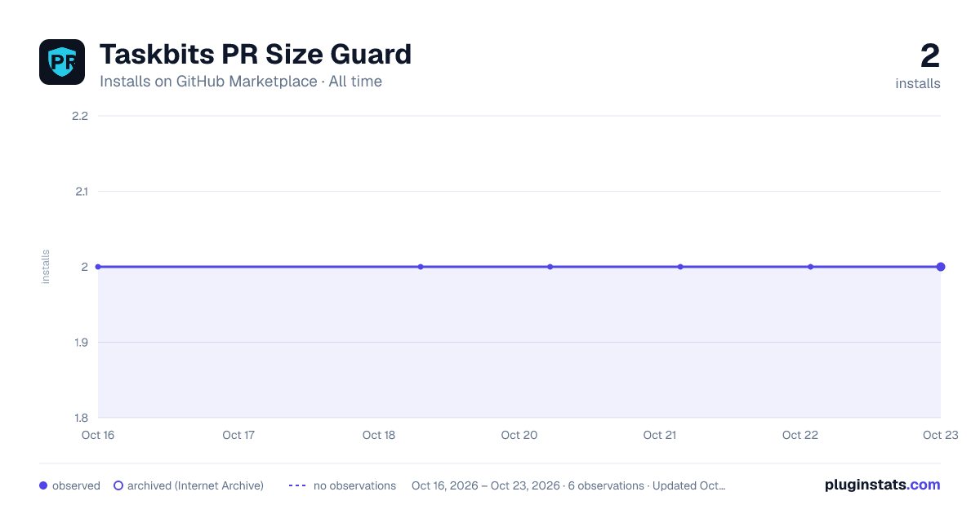Click the date range and observations summary text

[x=568, y=485]
